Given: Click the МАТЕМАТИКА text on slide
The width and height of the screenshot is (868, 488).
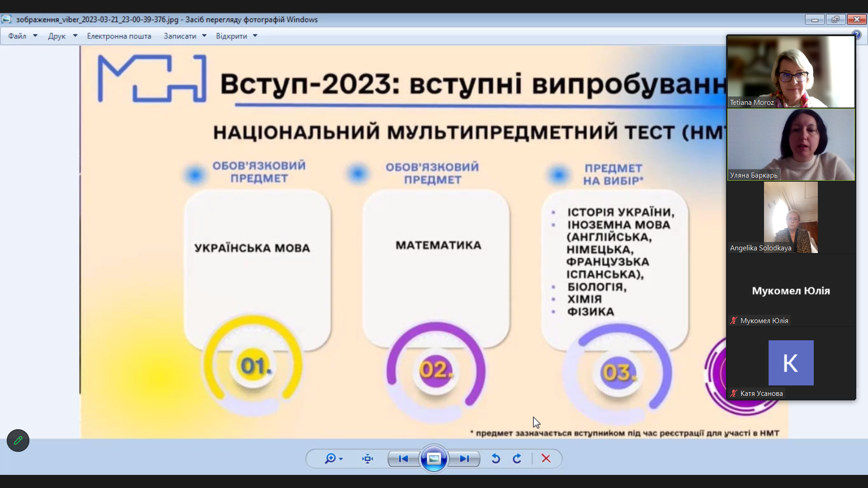Looking at the screenshot, I should click(x=439, y=245).
